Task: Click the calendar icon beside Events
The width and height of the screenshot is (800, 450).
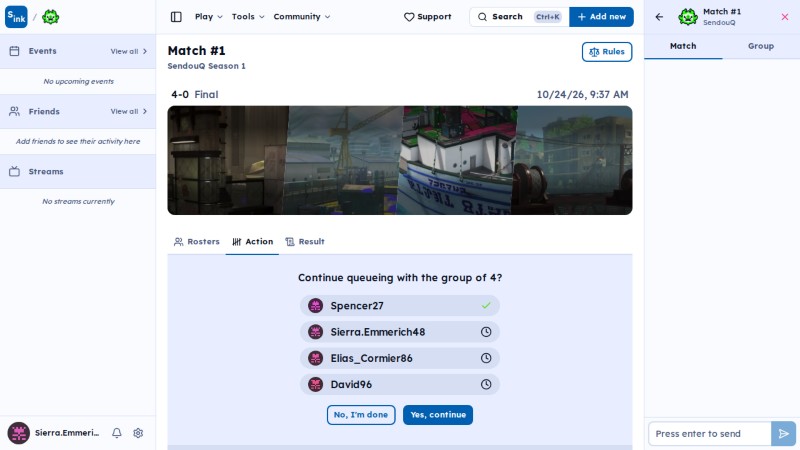Action: point(14,51)
